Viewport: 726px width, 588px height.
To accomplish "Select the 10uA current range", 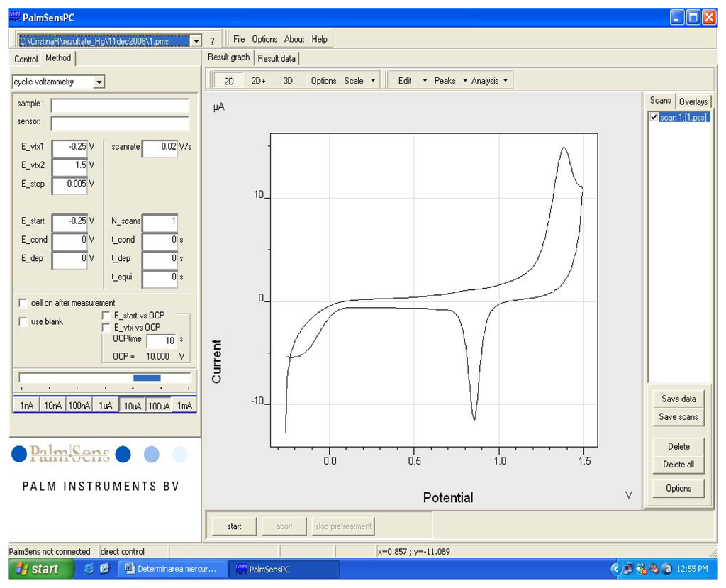I will click(x=132, y=406).
